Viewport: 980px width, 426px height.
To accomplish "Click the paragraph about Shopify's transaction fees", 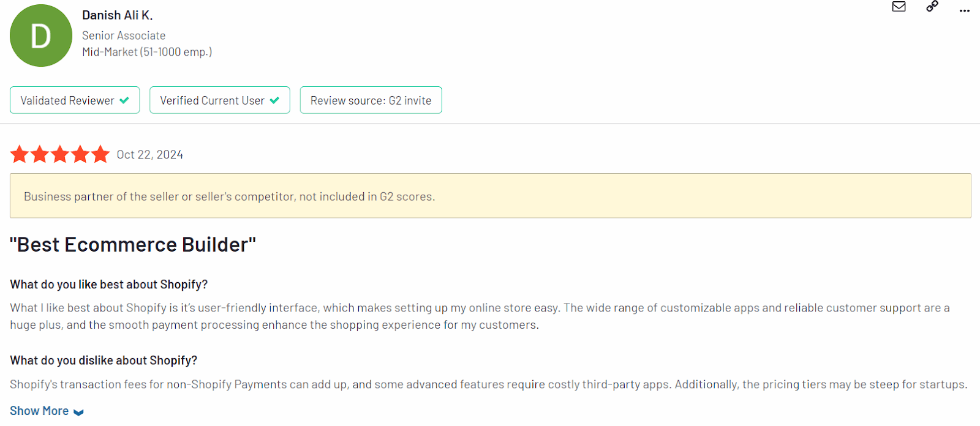I will [x=488, y=384].
